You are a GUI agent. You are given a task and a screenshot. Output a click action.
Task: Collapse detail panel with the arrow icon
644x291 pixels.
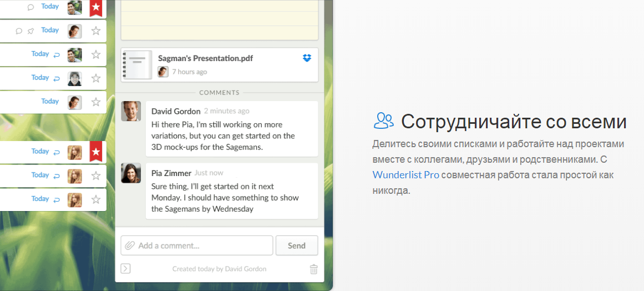coord(126,269)
